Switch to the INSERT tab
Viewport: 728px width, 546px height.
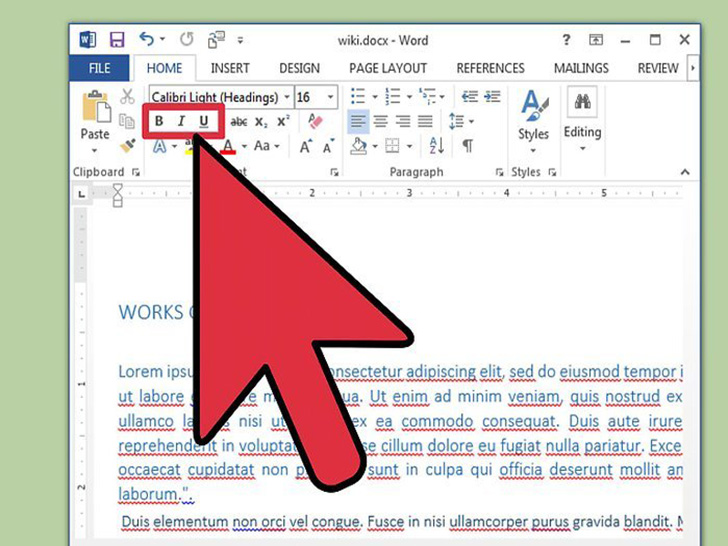click(x=230, y=68)
